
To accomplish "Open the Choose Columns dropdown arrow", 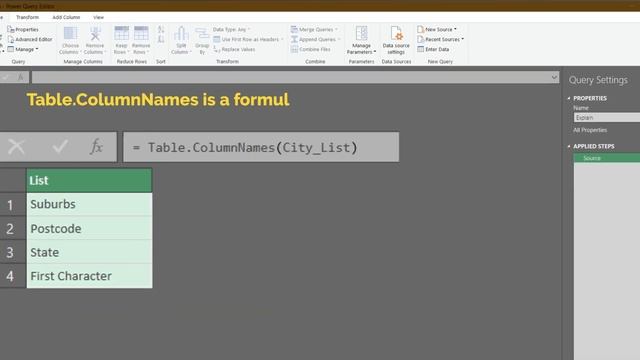I will click(x=80, y=52).
